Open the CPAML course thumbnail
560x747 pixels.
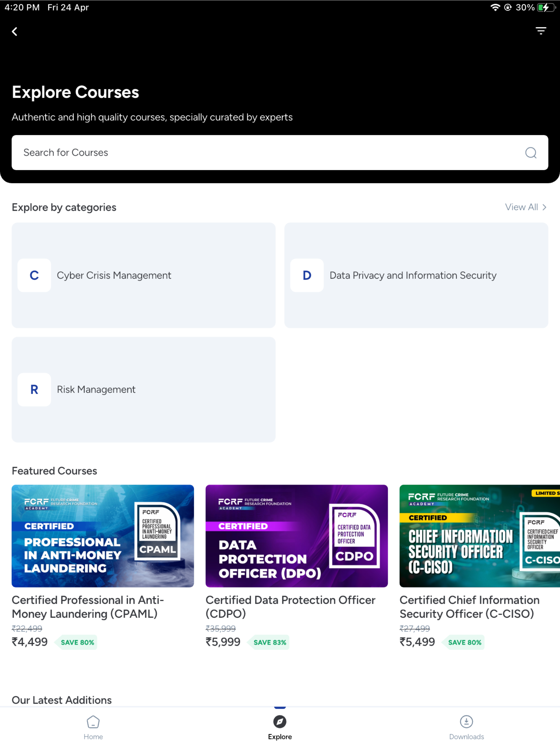pos(103,536)
